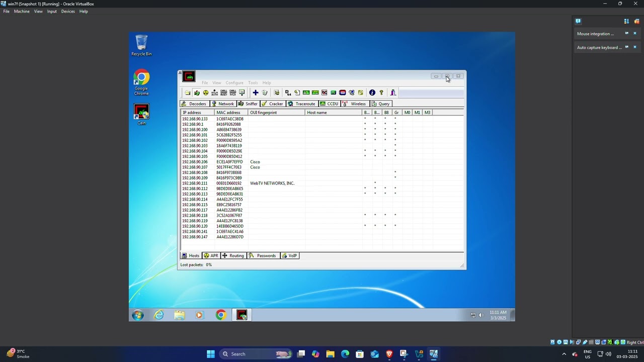This screenshot has height=362, width=644.
Task: Toggle the Start/Stop Sniffer toolbar icon
Action: [197, 93]
